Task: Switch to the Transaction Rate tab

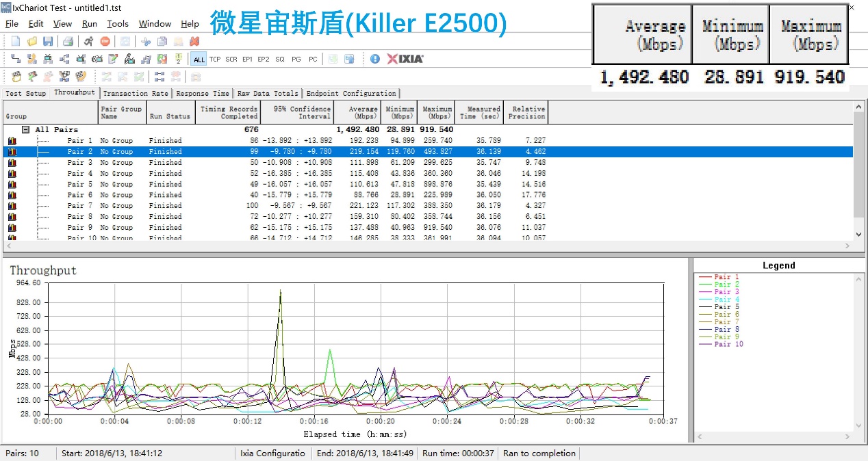Action: tap(136, 94)
